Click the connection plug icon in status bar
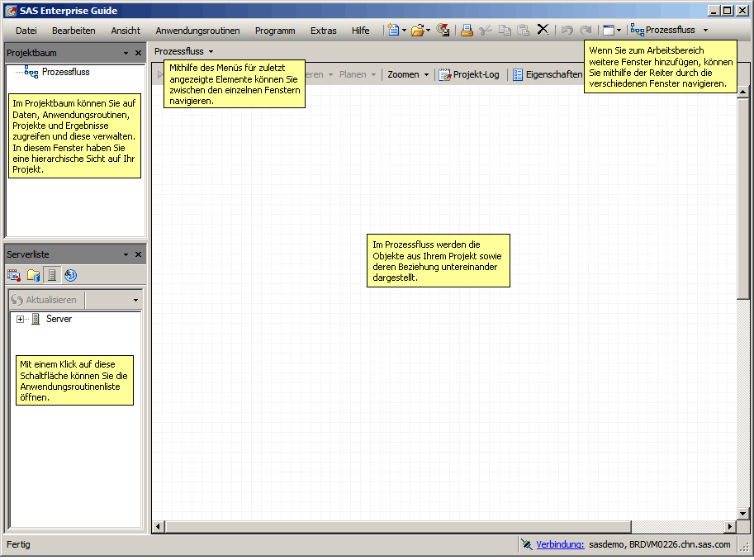Screen dimensions: 754x560 tap(527, 544)
